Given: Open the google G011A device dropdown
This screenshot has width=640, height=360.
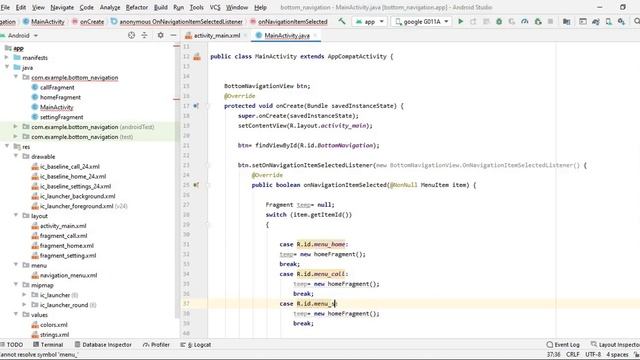Looking at the screenshot, I should click(422, 22).
